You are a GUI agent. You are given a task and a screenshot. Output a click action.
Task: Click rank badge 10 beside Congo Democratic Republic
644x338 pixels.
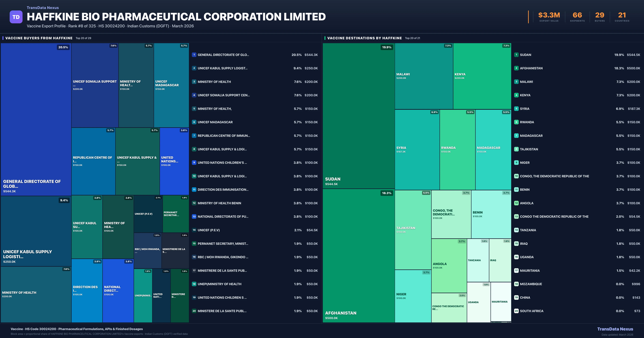click(x=516, y=176)
